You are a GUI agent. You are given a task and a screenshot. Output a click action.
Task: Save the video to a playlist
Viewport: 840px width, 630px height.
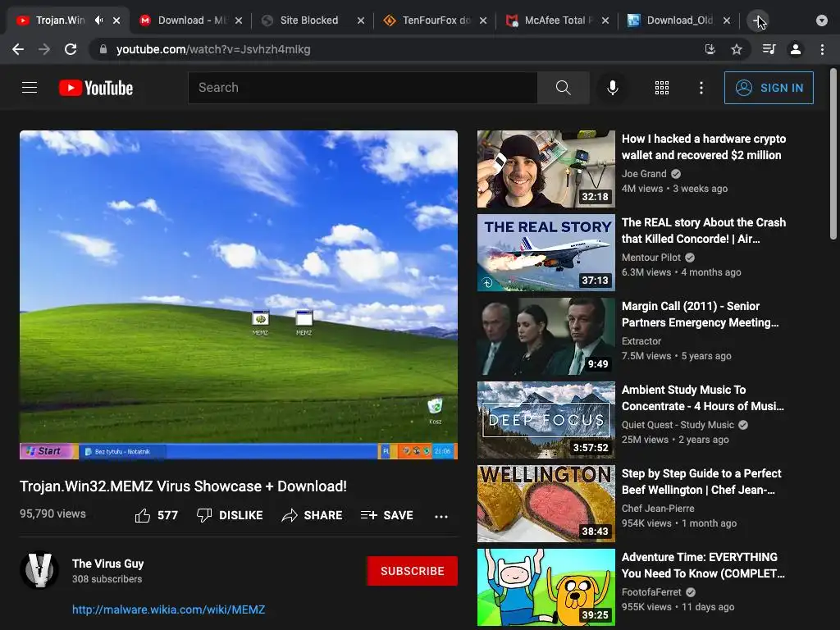coord(387,515)
